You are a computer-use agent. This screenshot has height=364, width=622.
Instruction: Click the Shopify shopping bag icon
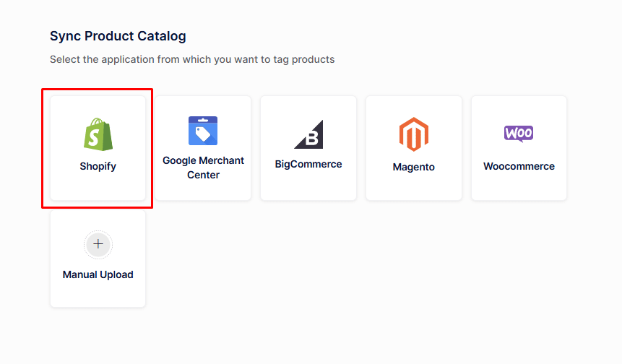[98, 134]
